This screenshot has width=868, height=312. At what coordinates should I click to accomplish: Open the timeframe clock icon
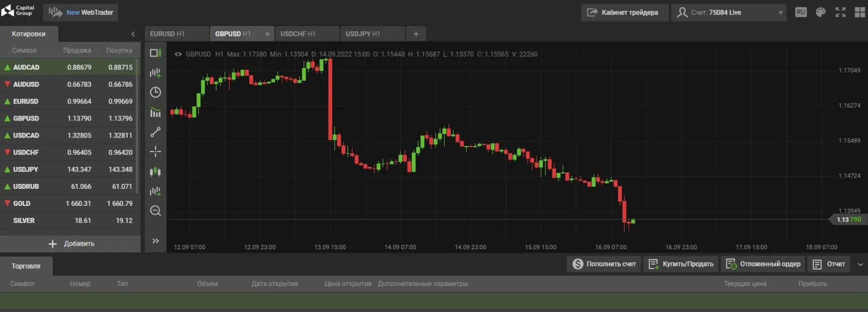tap(156, 92)
